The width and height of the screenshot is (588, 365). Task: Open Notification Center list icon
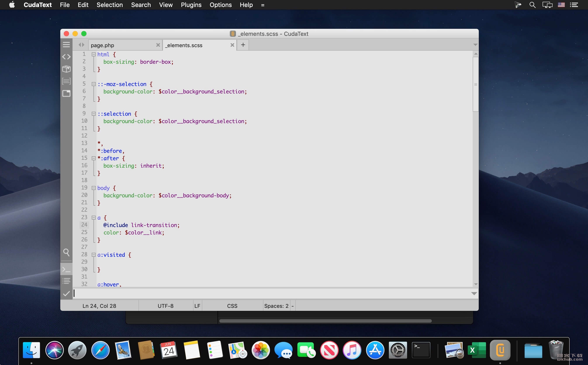[574, 5]
